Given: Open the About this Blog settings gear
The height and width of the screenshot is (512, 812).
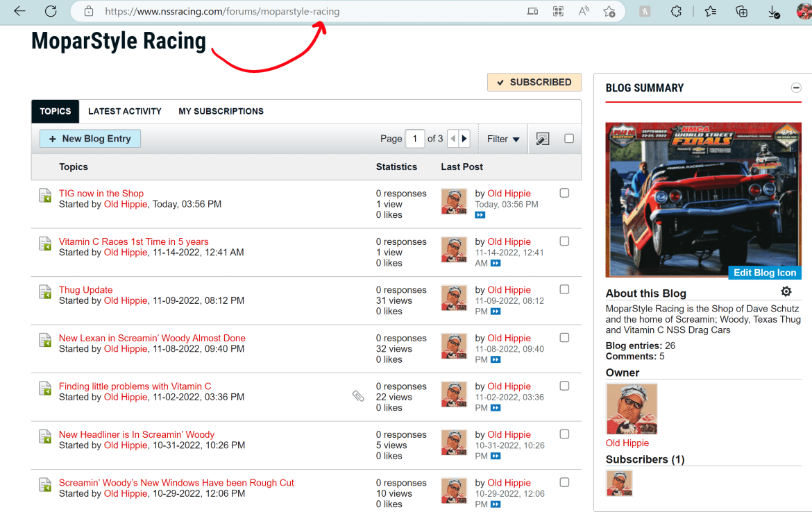Looking at the screenshot, I should [x=786, y=291].
